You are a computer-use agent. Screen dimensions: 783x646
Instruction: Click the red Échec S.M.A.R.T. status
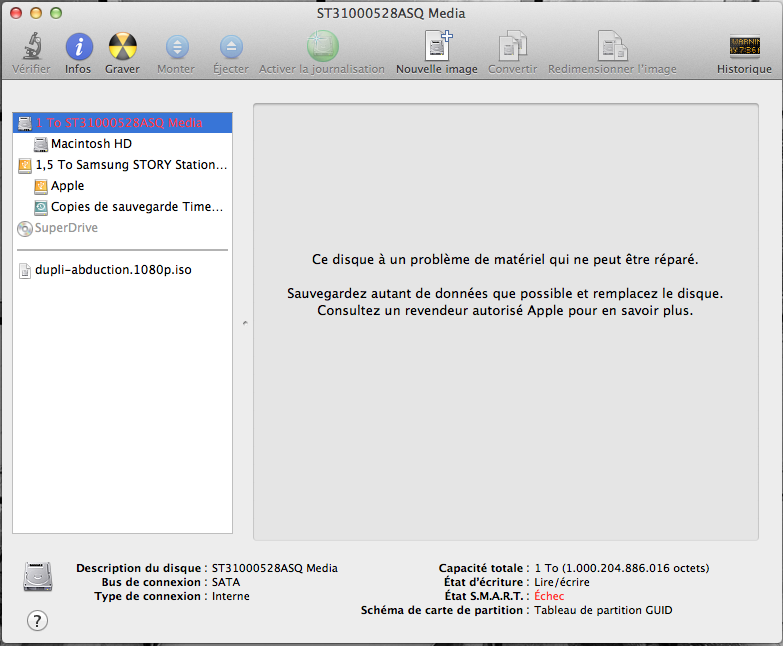tap(549, 596)
